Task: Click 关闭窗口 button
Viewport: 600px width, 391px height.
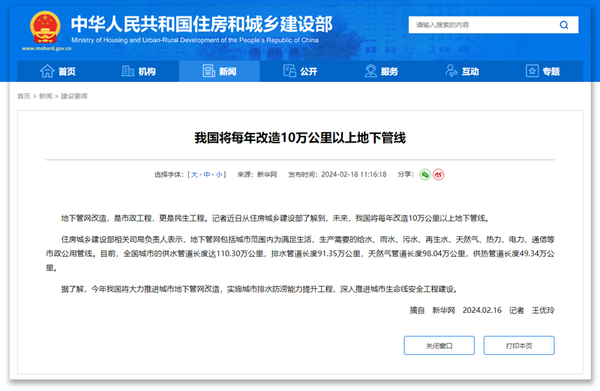Action: (439, 345)
